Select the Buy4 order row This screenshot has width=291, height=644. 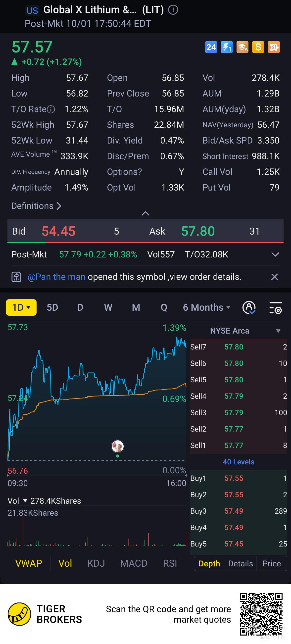click(x=239, y=528)
